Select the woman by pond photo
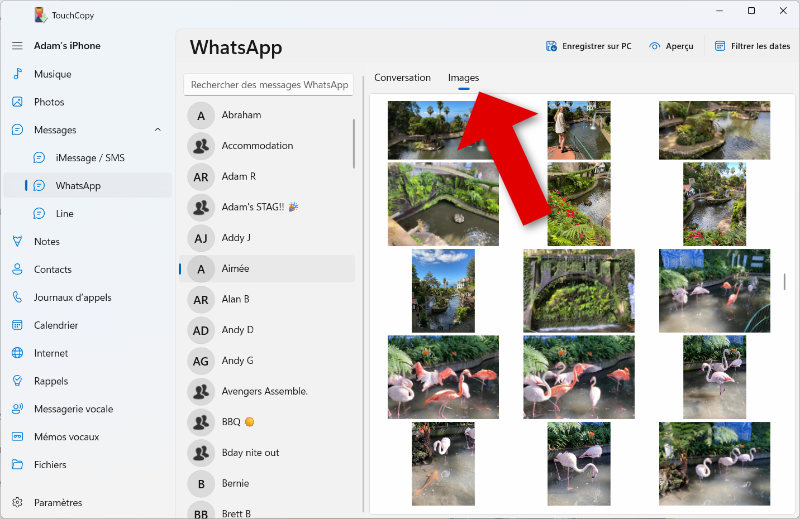This screenshot has width=800, height=519. (579, 130)
